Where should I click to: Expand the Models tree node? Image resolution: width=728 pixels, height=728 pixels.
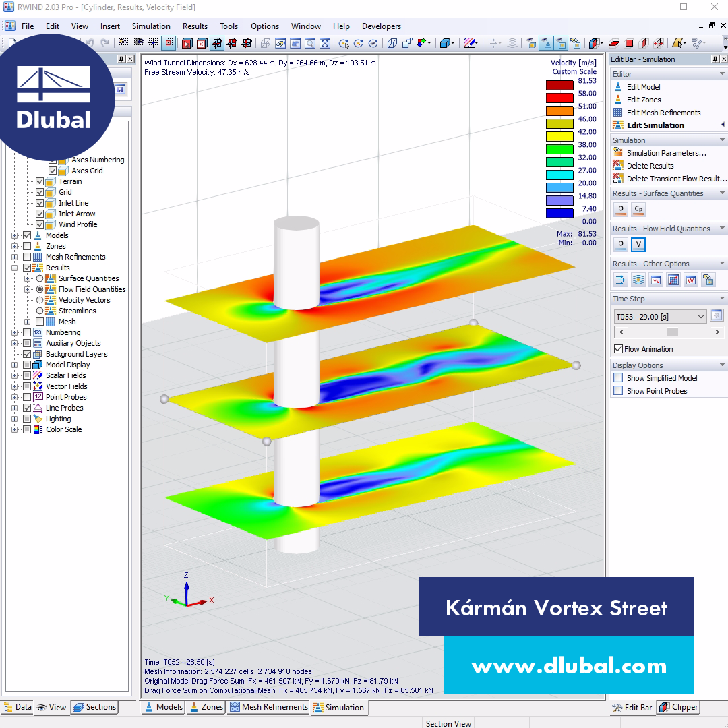coord(15,235)
